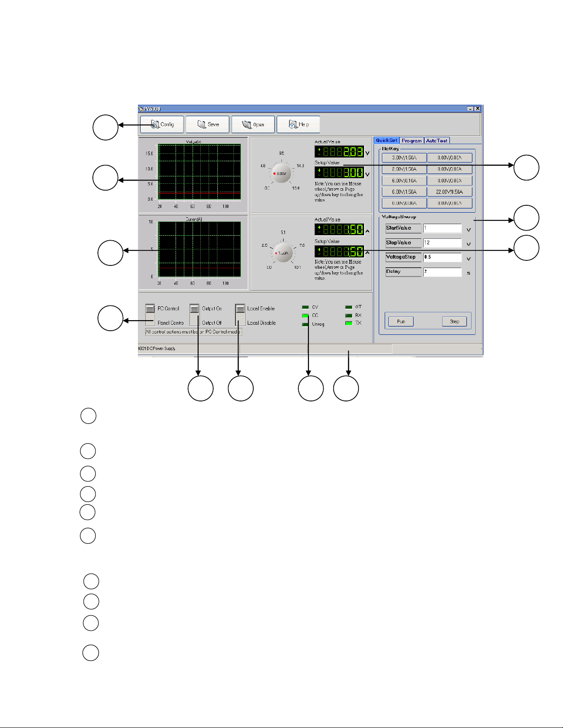This screenshot has width=563, height=728.
Task: Toggle the Output On / Output Off switch
Action: (x=194, y=315)
